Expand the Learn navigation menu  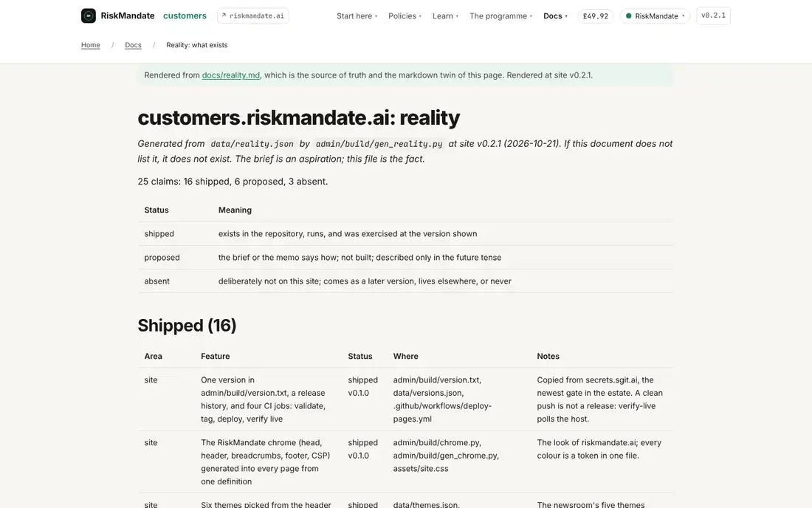pos(445,16)
